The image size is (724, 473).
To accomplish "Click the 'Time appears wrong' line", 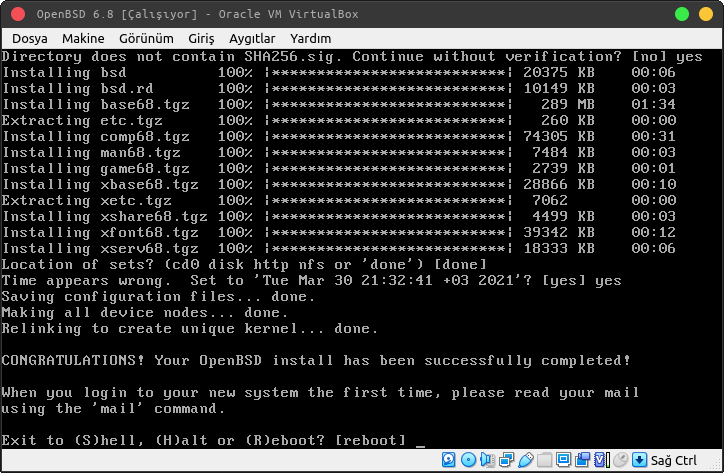I will [x=311, y=280].
